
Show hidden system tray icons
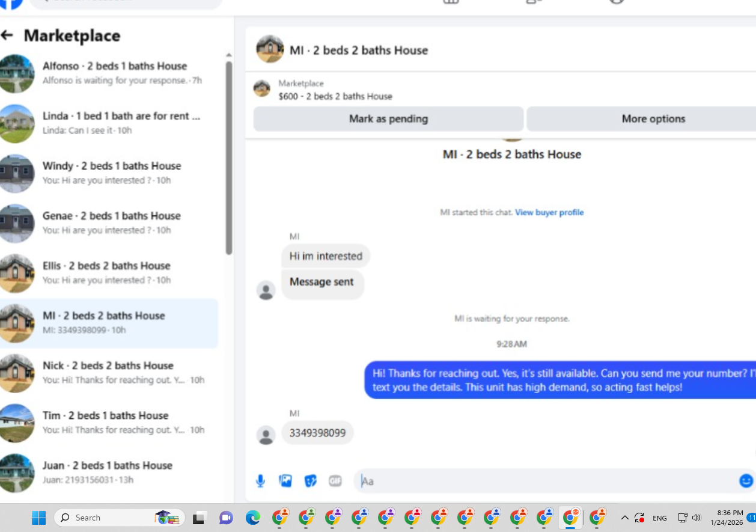624,518
